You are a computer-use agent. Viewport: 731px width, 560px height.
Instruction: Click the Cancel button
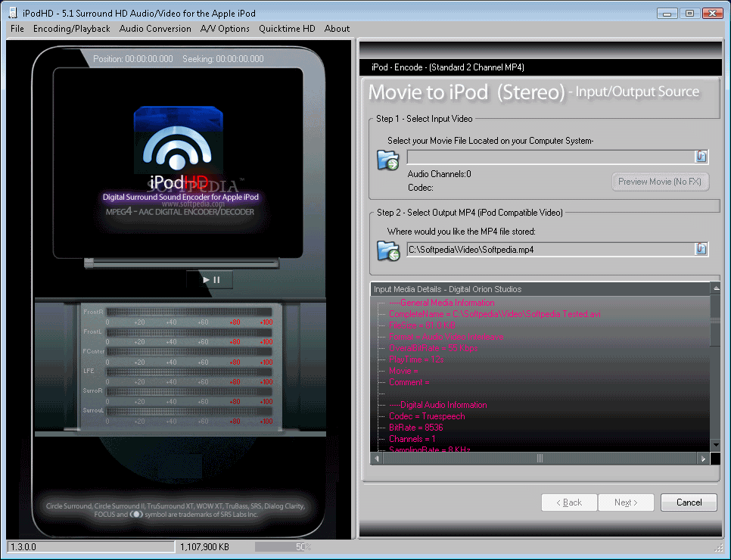[x=689, y=502]
